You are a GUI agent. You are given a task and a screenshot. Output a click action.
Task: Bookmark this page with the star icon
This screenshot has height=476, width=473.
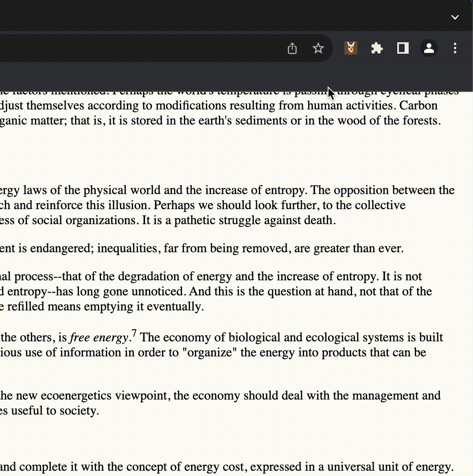(318, 48)
